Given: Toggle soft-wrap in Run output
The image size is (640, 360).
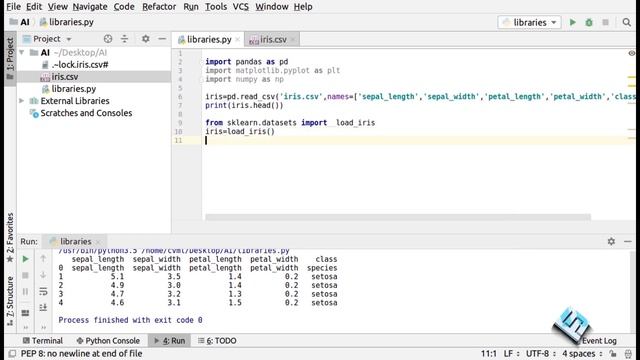Looking at the screenshot, I should point(43,291).
